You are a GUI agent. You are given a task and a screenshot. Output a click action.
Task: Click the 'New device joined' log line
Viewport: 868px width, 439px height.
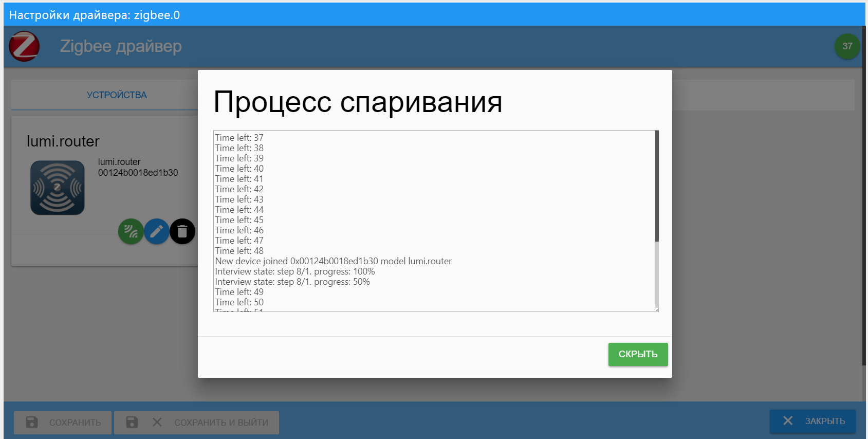click(333, 261)
